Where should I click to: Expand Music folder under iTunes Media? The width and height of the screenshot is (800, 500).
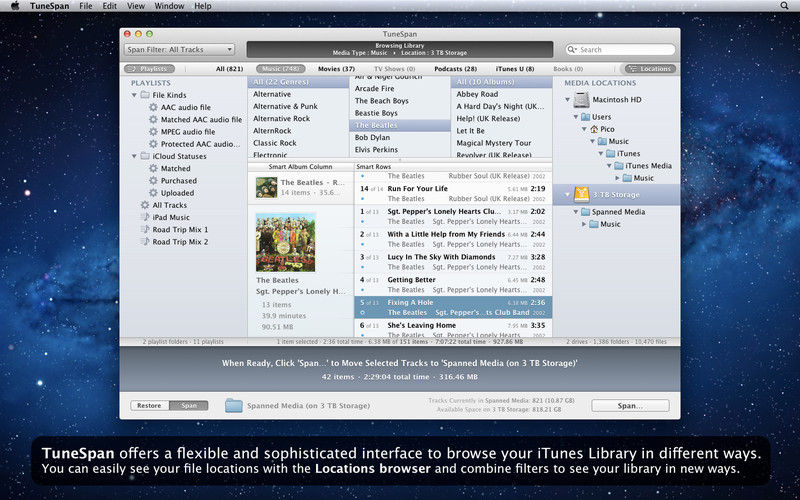pos(617,178)
